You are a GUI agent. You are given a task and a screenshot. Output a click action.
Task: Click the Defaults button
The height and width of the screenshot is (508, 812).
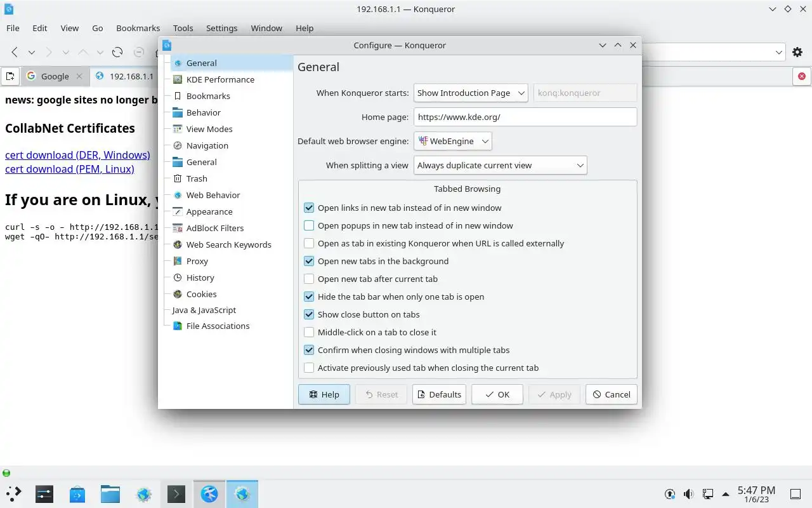[x=439, y=394]
